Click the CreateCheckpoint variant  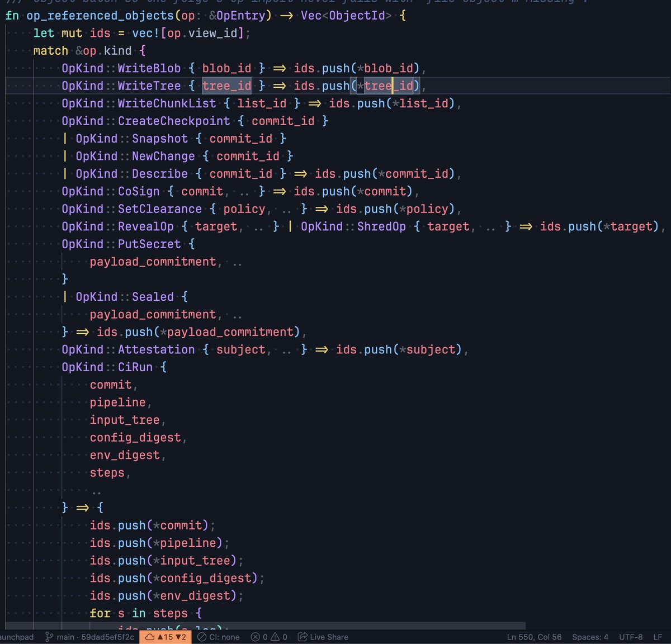click(174, 121)
